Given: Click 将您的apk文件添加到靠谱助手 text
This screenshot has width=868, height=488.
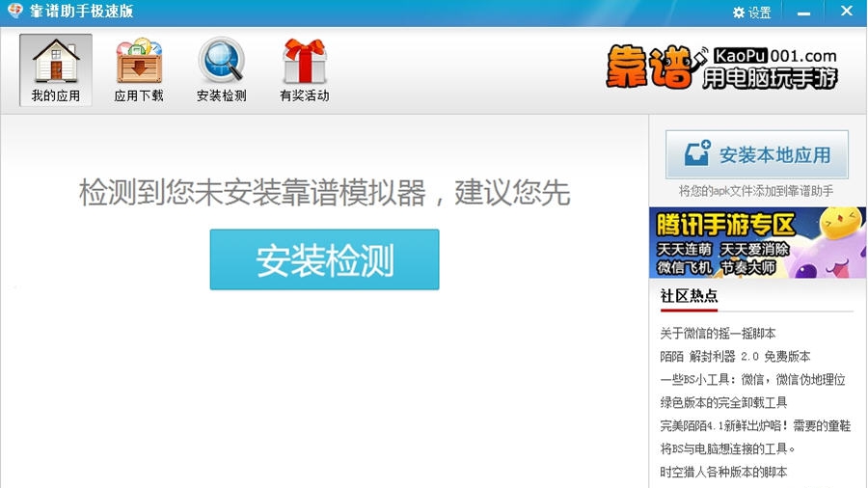Looking at the screenshot, I should [x=755, y=191].
